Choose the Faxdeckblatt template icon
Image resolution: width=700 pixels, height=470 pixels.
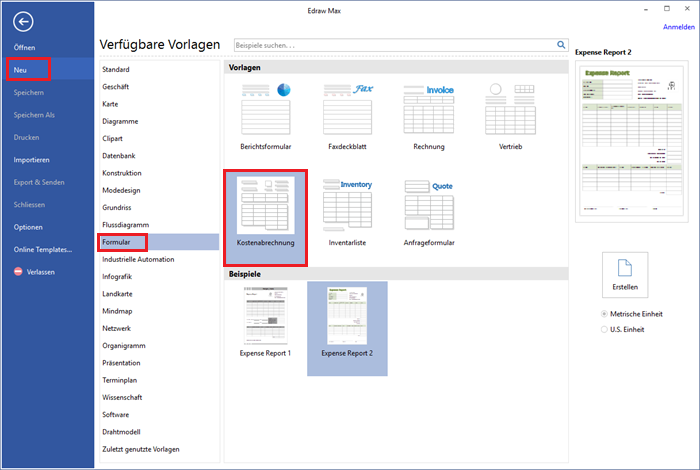[348, 108]
